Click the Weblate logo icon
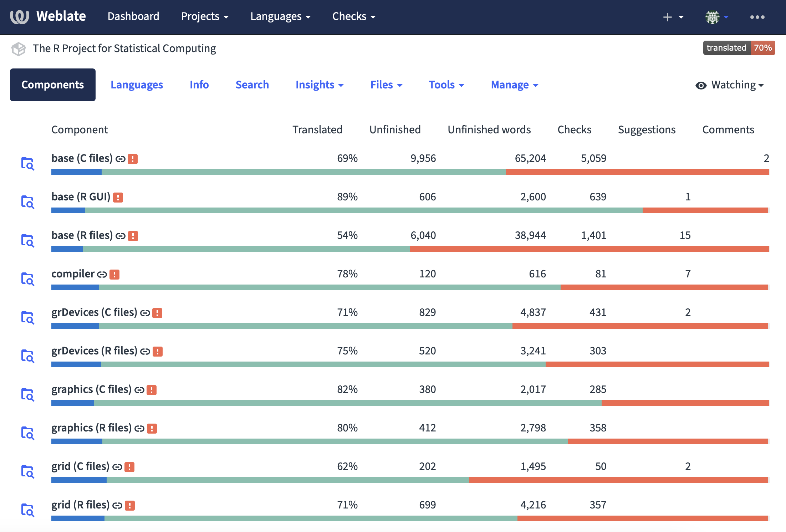This screenshot has height=532, width=786. click(x=20, y=16)
